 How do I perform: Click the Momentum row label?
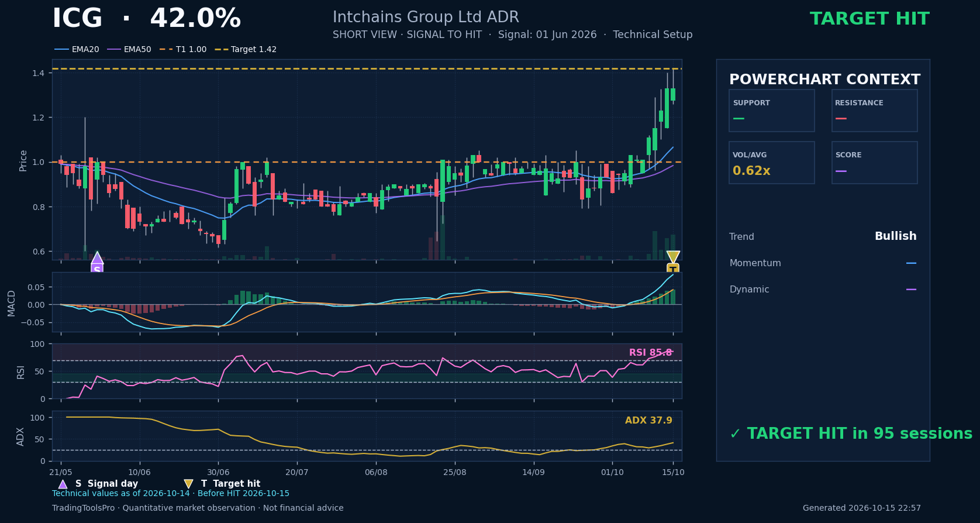tap(755, 263)
